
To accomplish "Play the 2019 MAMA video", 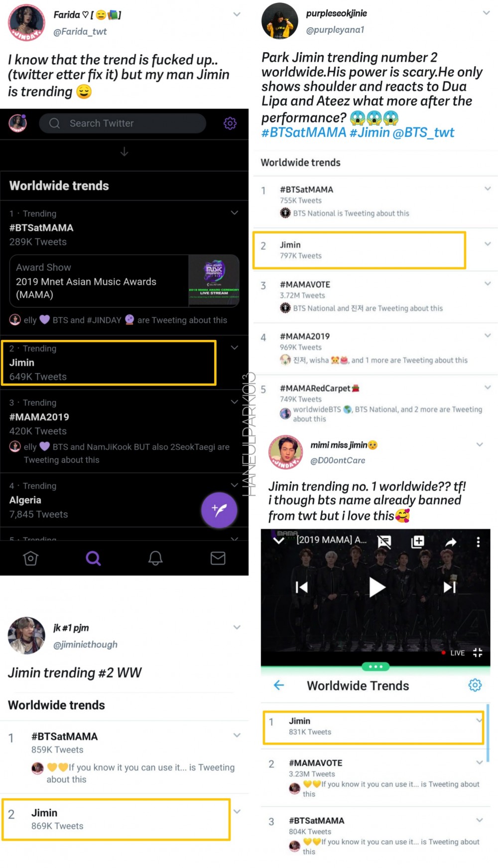I will click(376, 587).
